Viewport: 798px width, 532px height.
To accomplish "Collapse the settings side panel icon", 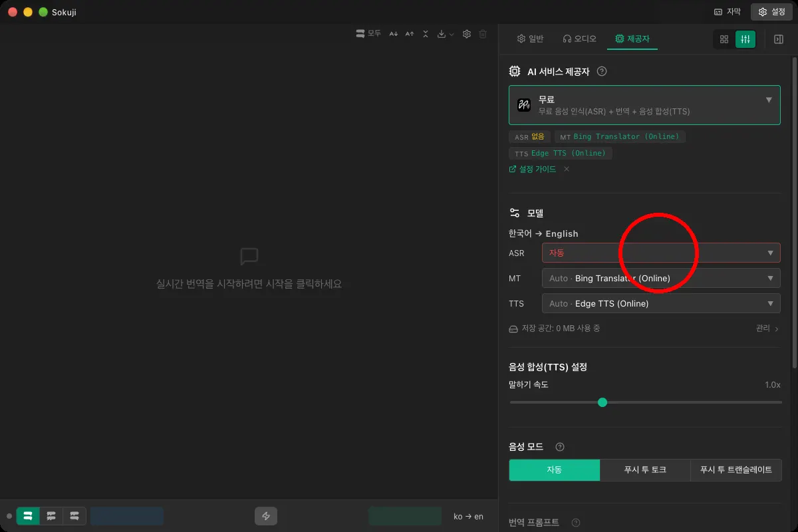I will (779, 39).
